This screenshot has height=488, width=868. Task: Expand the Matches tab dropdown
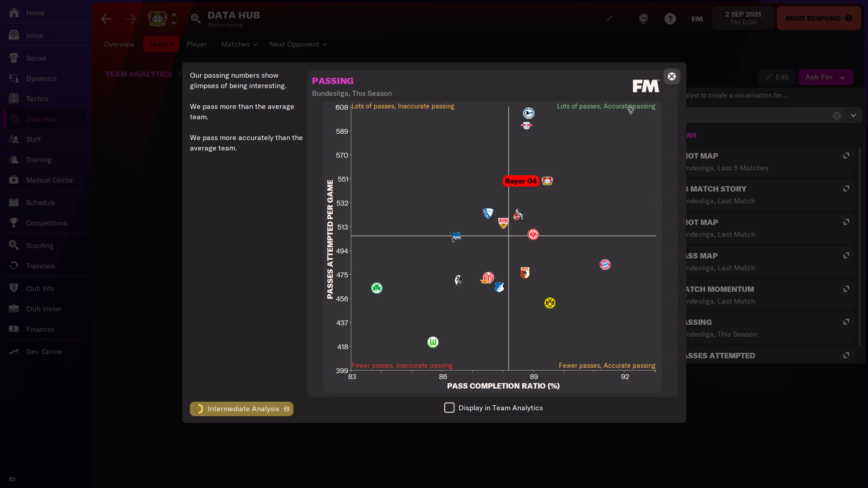click(239, 44)
